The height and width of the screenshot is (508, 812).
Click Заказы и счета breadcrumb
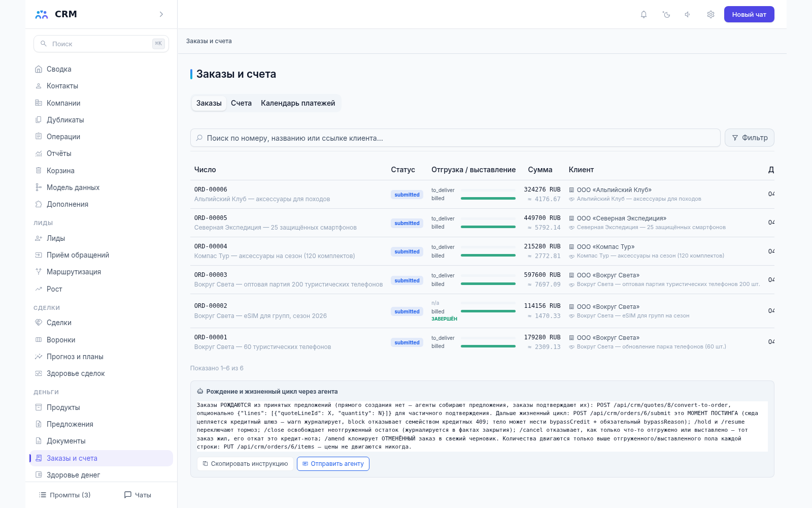point(209,41)
